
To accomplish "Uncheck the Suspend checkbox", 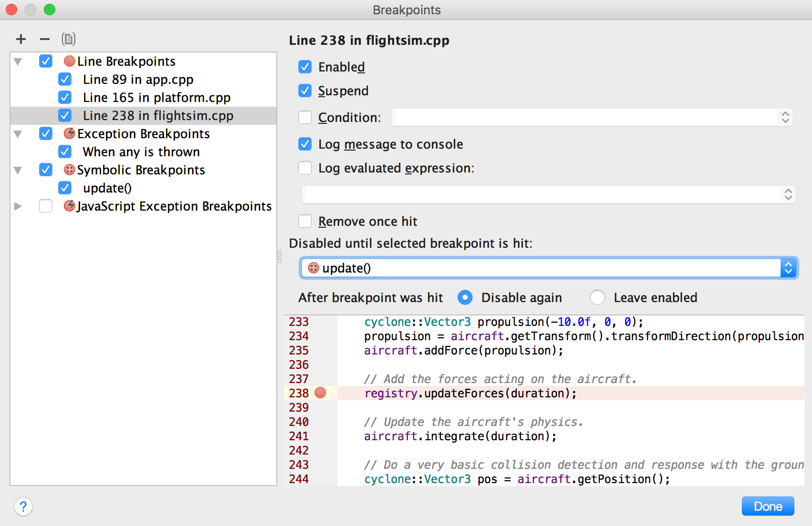I will [305, 91].
